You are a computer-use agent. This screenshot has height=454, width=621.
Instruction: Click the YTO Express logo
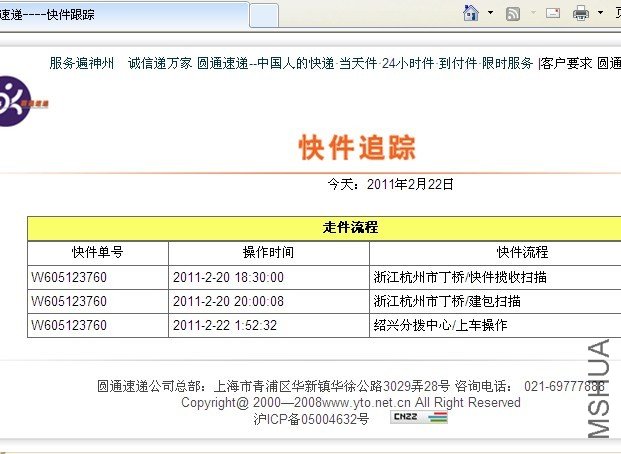(22, 100)
